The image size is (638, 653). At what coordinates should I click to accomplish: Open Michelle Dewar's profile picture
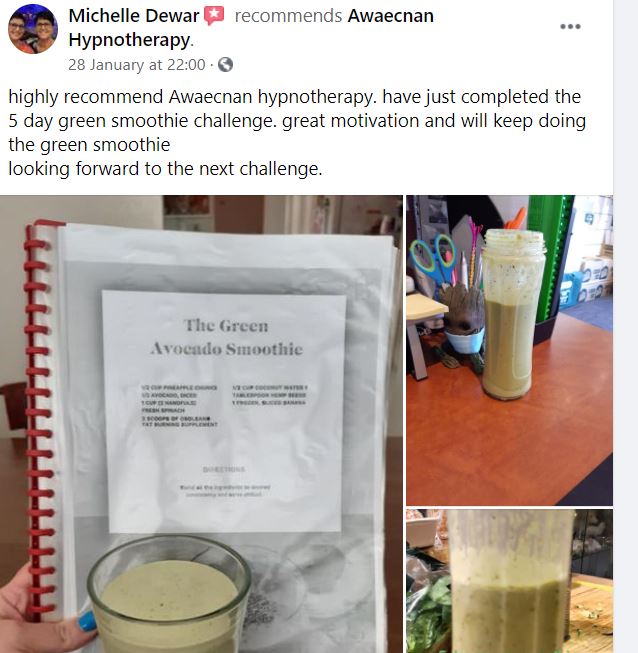coord(33,29)
